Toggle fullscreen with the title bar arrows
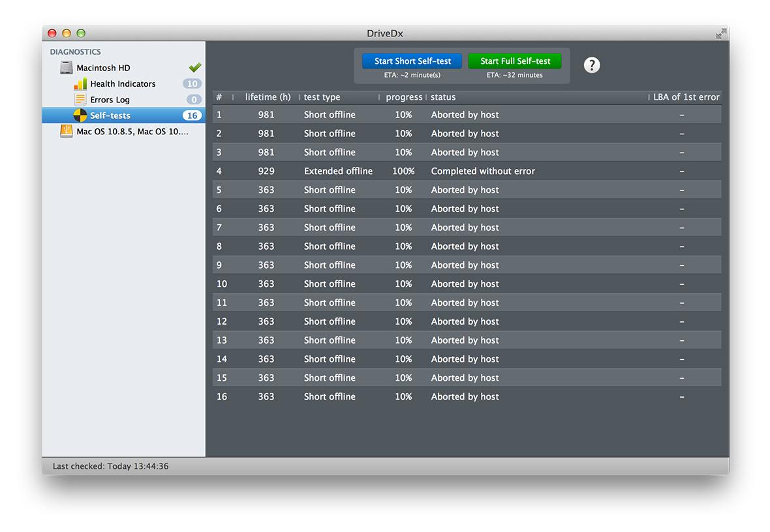The image size is (770, 532). click(721, 33)
